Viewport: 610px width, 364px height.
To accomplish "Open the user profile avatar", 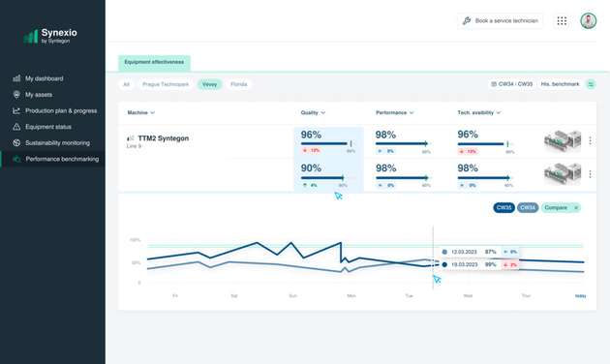I will [x=589, y=20].
